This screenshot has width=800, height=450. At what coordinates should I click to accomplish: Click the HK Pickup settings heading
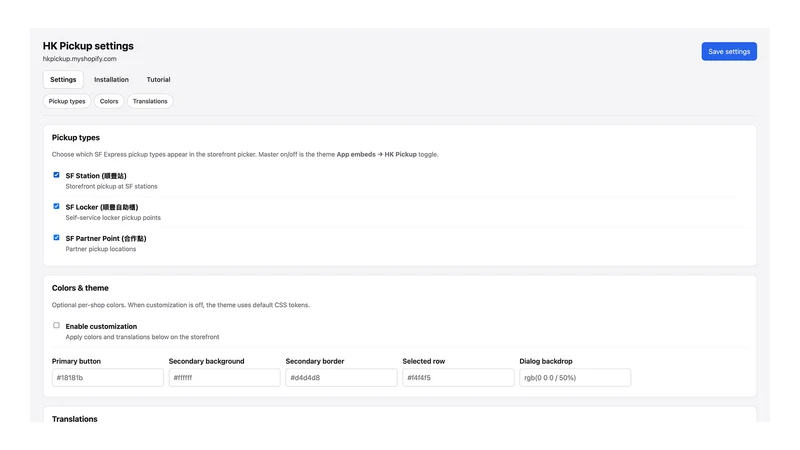pos(88,46)
